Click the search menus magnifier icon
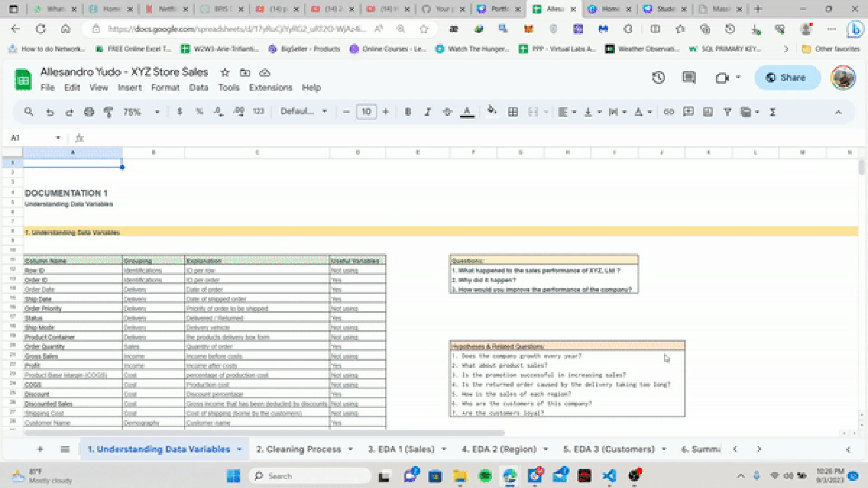The height and width of the screenshot is (488, 868). (x=29, y=112)
